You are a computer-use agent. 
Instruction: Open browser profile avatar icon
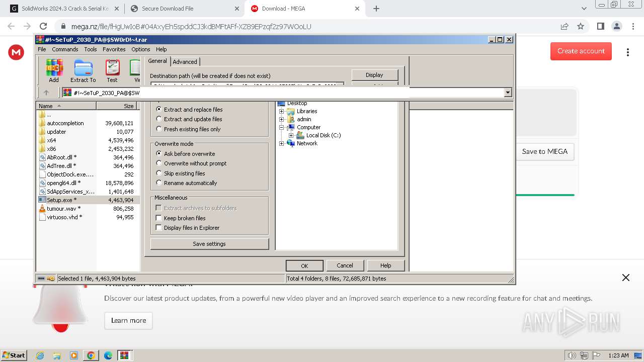(617, 26)
